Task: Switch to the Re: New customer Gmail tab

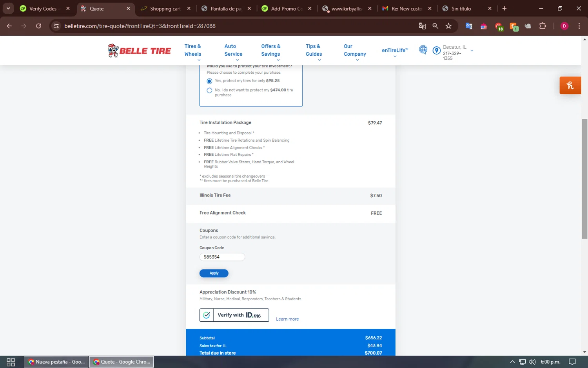Action: pos(407,8)
